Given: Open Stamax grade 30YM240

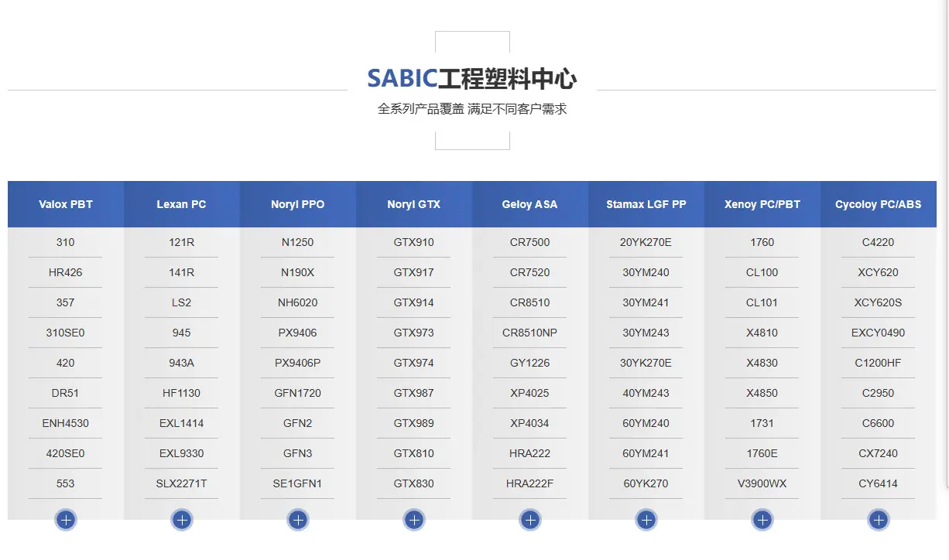Looking at the screenshot, I should pyautogui.click(x=646, y=272).
